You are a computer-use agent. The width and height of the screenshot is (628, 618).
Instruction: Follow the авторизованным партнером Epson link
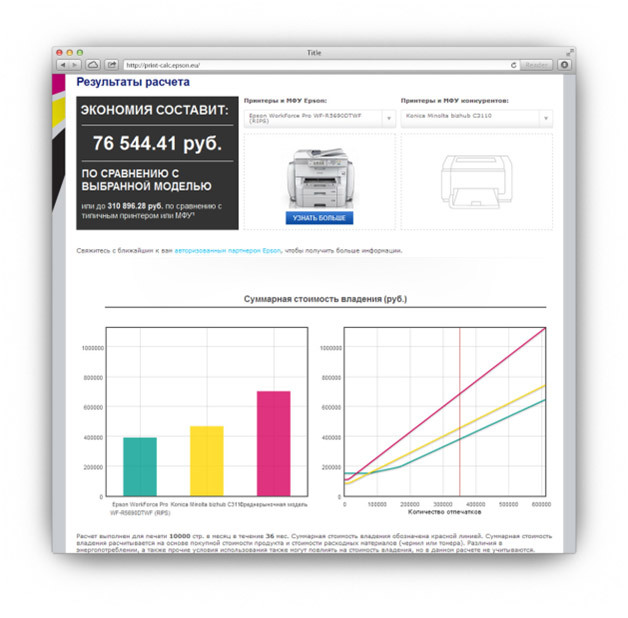tap(227, 251)
